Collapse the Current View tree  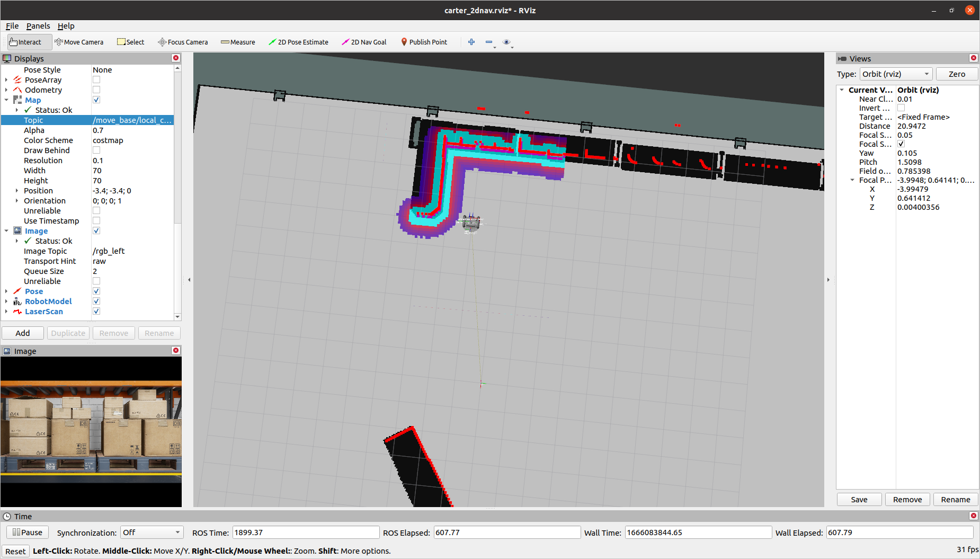[x=842, y=90]
